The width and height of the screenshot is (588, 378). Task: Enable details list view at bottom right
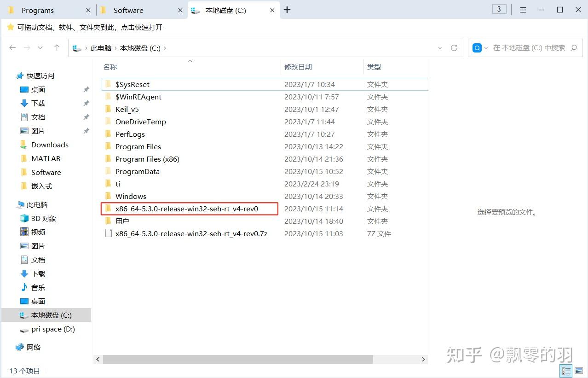pyautogui.click(x=566, y=371)
